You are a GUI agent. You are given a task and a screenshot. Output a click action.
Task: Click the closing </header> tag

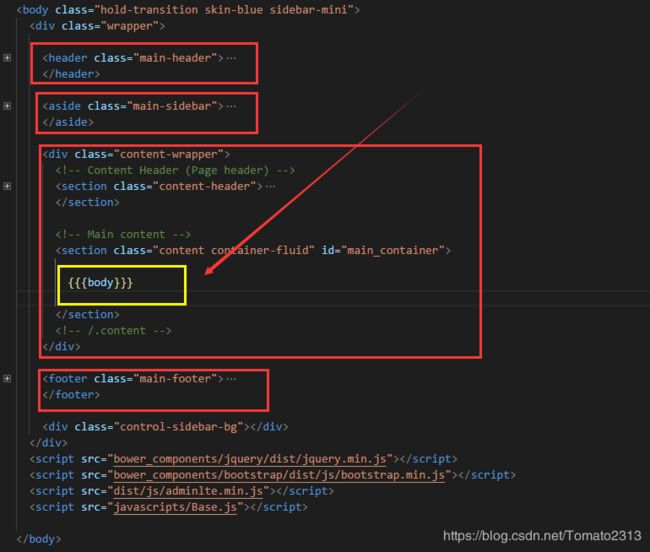[71, 74]
